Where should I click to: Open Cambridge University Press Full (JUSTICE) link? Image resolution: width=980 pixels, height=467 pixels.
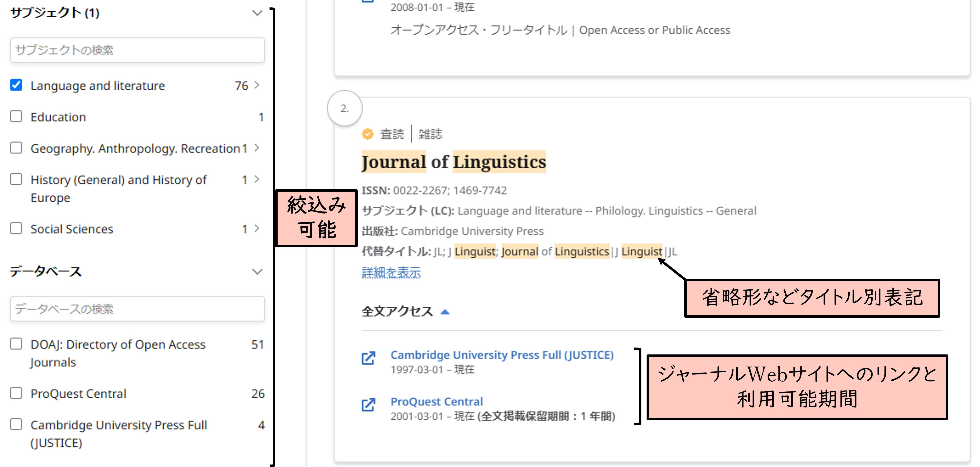tap(502, 355)
